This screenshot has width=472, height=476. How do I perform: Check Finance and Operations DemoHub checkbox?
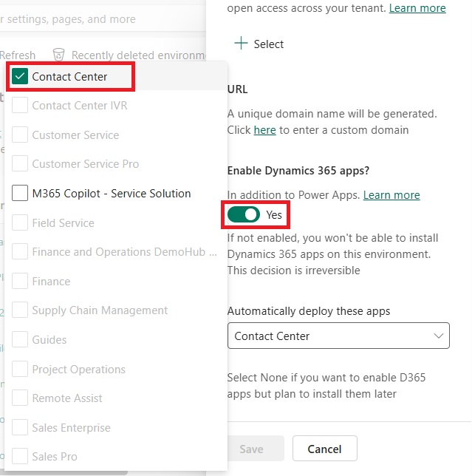tap(20, 251)
